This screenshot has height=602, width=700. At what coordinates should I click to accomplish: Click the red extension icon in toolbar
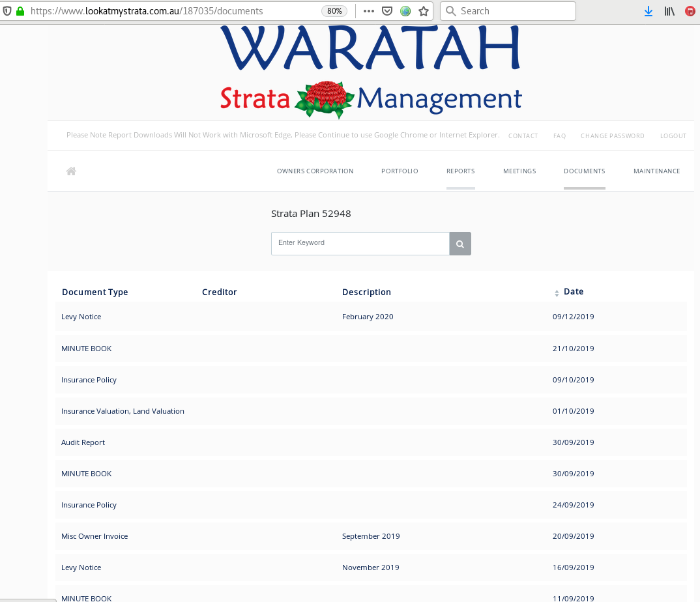coord(690,11)
